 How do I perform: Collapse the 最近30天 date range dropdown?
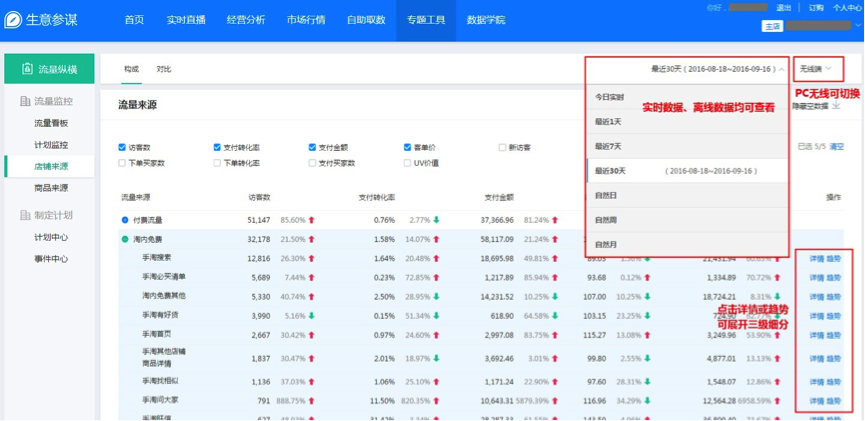pos(715,69)
